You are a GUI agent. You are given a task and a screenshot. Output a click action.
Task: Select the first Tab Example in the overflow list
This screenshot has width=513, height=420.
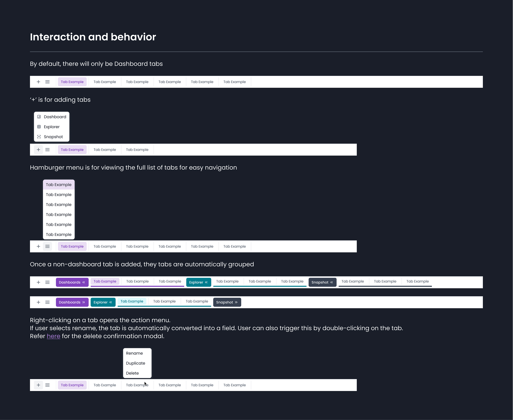pyautogui.click(x=58, y=184)
